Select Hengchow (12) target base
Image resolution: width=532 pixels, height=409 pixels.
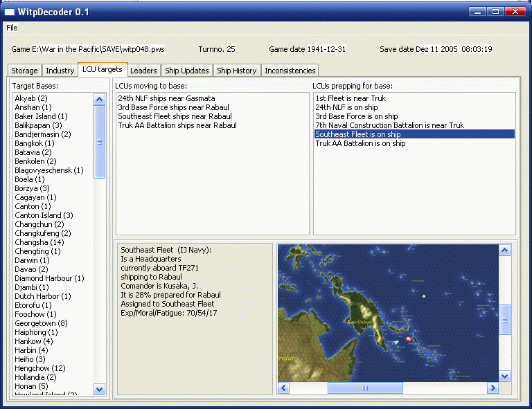point(40,368)
